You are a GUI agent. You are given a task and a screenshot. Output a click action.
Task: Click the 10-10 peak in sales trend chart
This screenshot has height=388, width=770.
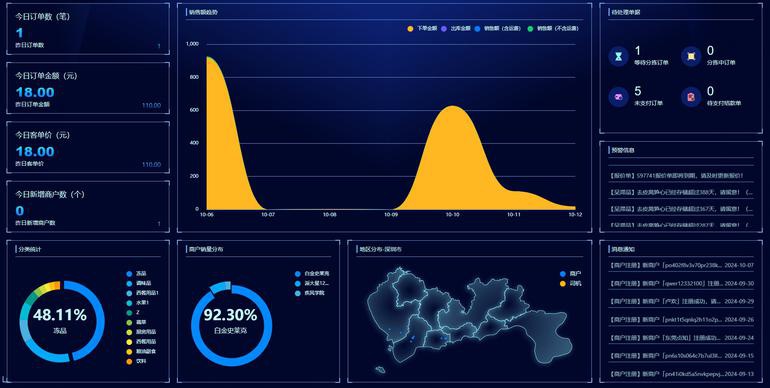click(x=452, y=107)
